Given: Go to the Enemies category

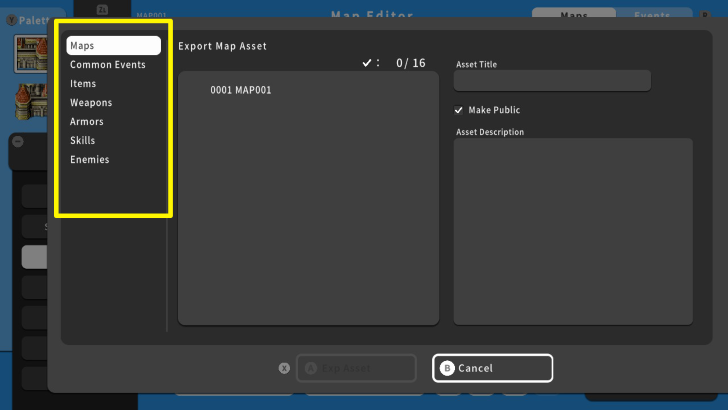Looking at the screenshot, I should 90,160.
